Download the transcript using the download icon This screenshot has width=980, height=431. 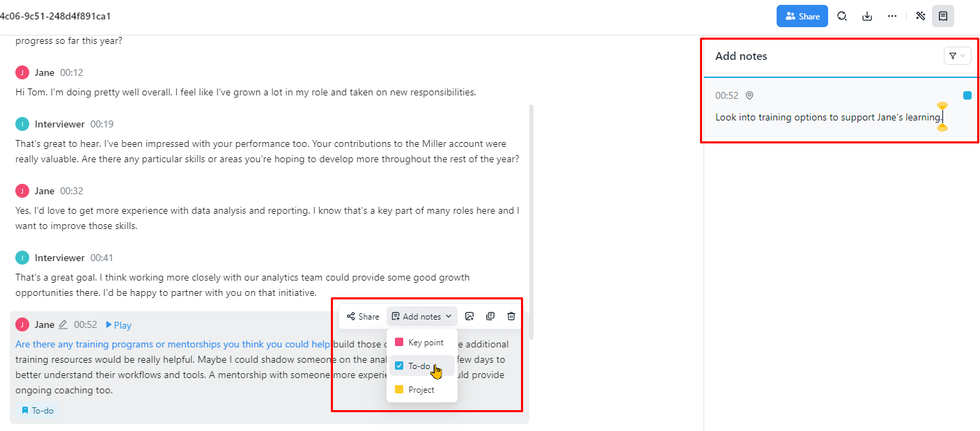[x=867, y=16]
